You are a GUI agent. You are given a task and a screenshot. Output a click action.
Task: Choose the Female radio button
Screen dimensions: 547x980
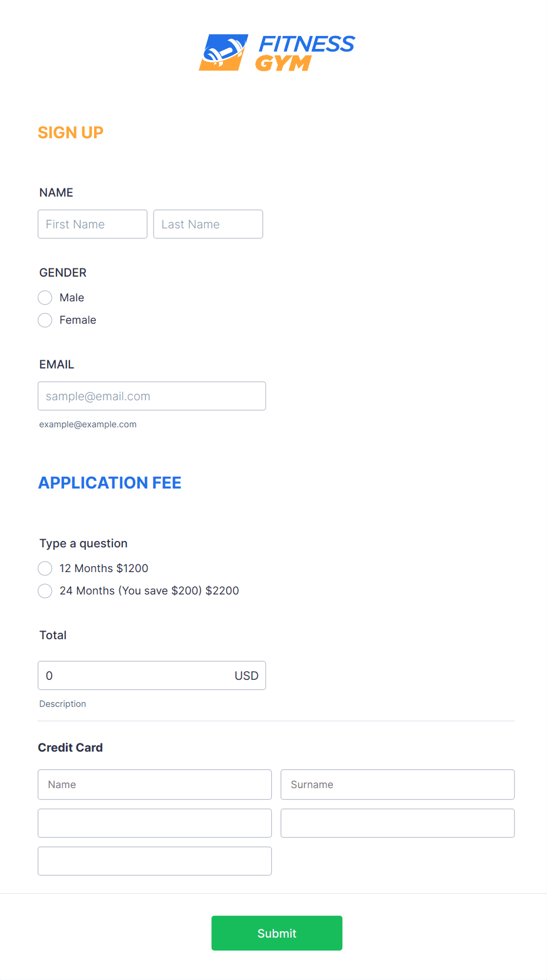(45, 320)
